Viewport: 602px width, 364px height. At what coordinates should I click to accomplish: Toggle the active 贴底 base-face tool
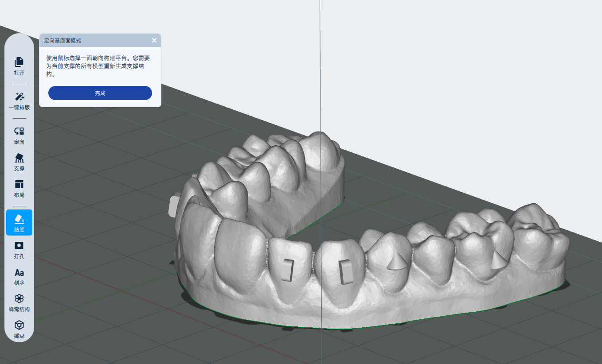pyautogui.click(x=19, y=223)
